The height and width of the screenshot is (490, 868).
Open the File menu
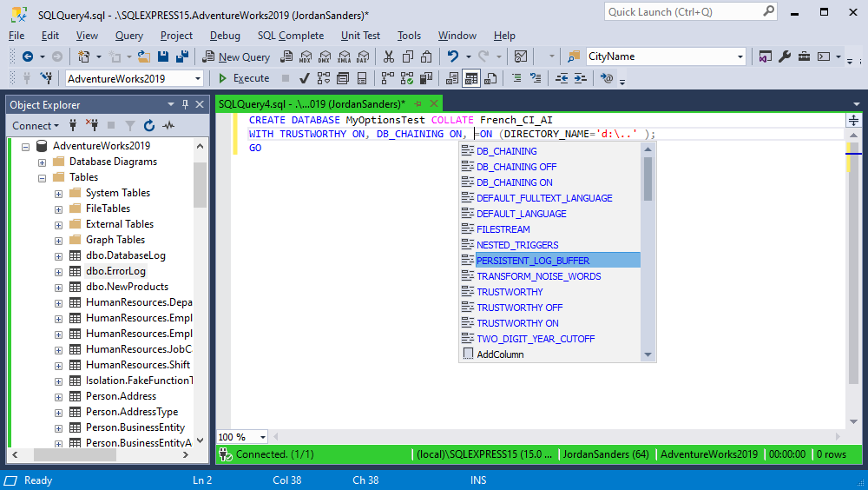(x=16, y=36)
